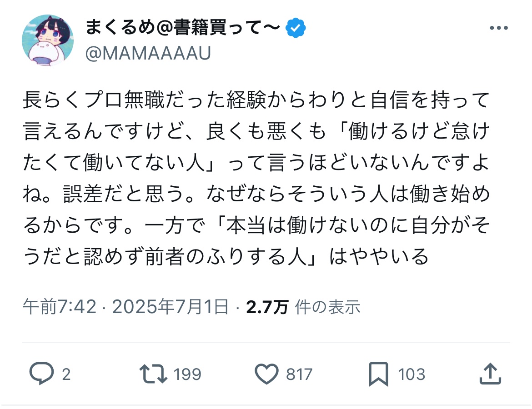Viewport: 532px width, 409px height.
Task: Click the like count 817
Action: 299,374
